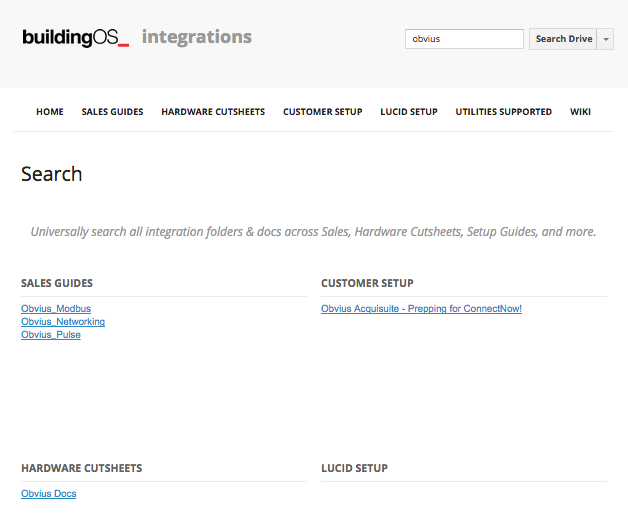Open the Wiki nav item
Screen dimensions: 628x520
580,112
